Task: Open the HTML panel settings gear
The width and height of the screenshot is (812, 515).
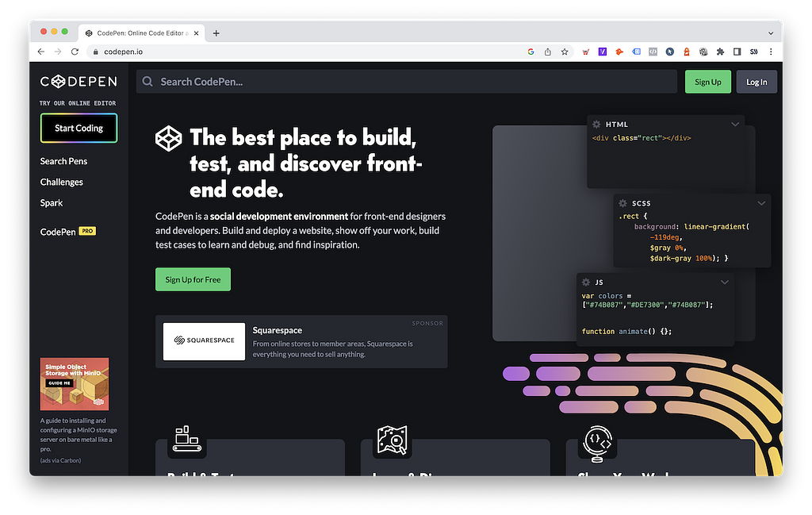Action: 596,125
